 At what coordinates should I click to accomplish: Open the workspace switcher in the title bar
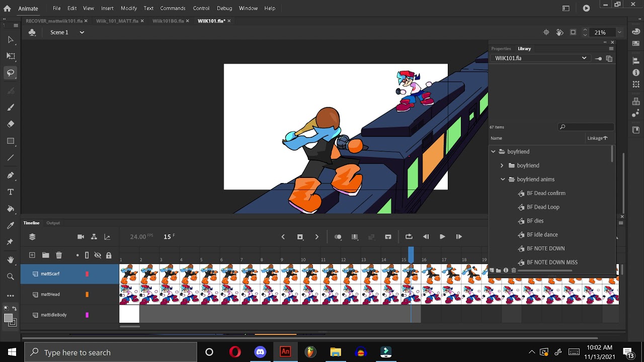point(566,8)
